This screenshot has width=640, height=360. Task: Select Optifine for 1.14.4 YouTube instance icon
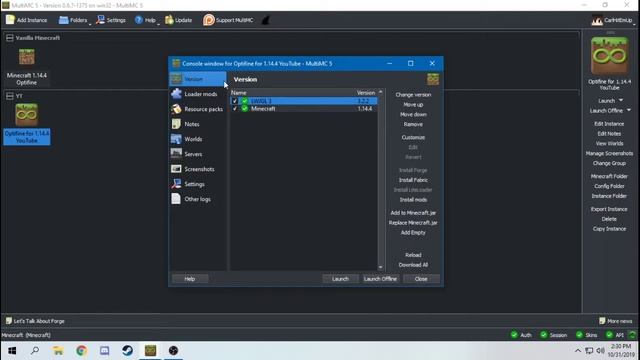pos(27,114)
